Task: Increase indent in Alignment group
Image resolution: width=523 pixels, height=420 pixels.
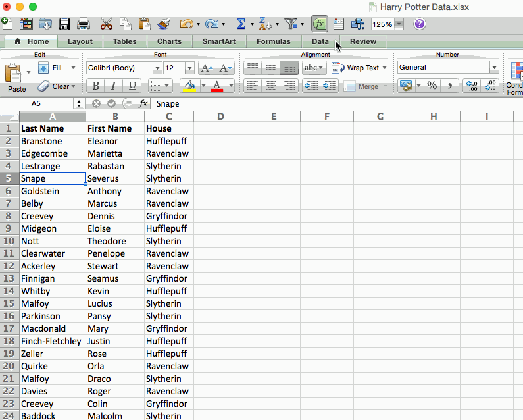Action: point(330,86)
